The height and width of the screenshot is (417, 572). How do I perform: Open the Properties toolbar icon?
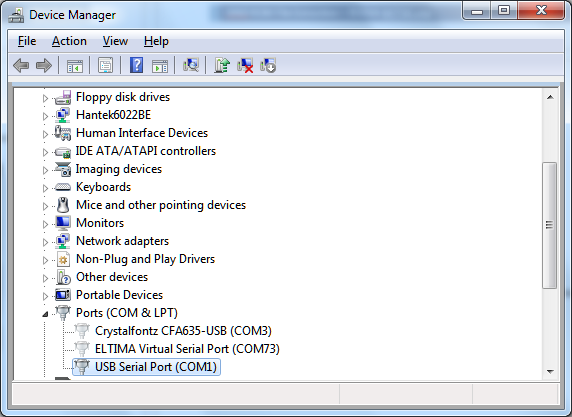click(x=105, y=66)
